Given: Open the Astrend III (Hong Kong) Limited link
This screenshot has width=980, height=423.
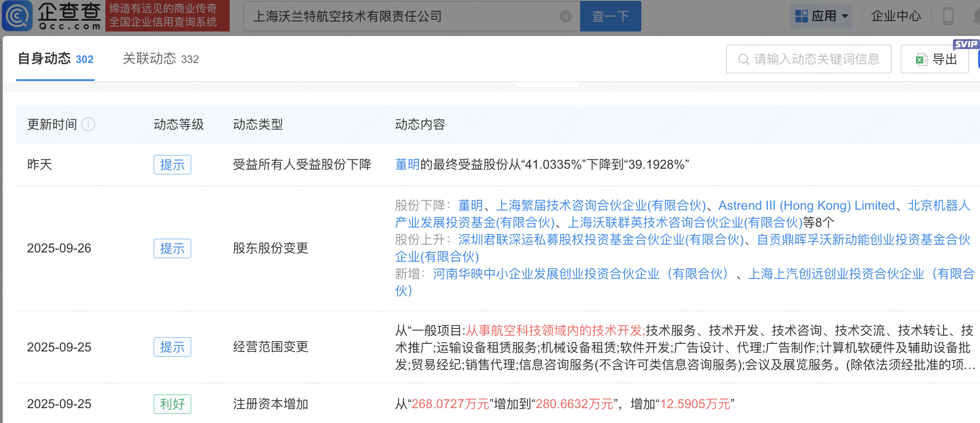Looking at the screenshot, I should pos(806,206).
